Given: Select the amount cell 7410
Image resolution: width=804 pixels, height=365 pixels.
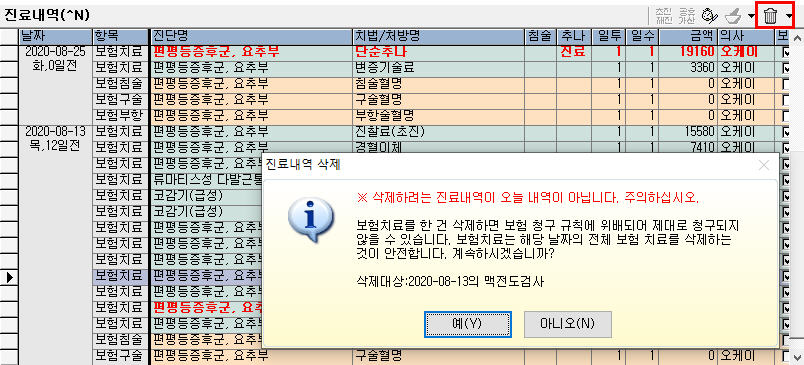Looking at the screenshot, I should (688, 147).
